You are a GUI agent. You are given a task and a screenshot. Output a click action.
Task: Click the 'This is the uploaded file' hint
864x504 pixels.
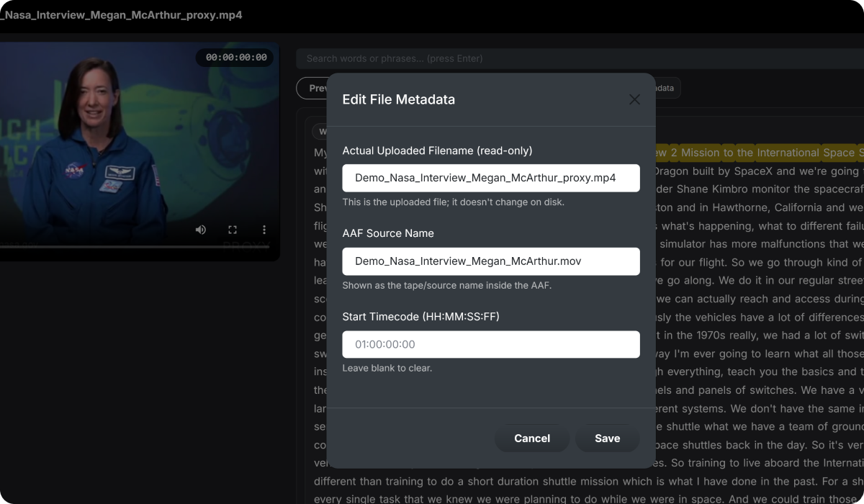[454, 202]
